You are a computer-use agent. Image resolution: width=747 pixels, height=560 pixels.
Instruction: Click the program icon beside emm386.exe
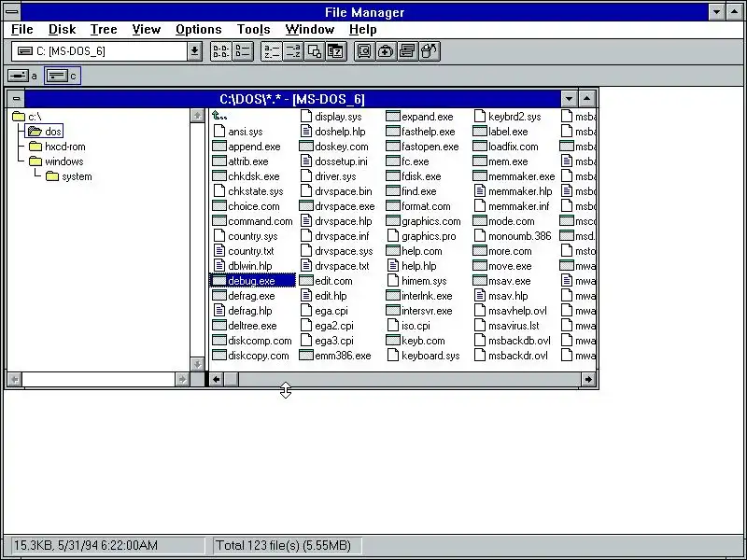click(x=306, y=356)
